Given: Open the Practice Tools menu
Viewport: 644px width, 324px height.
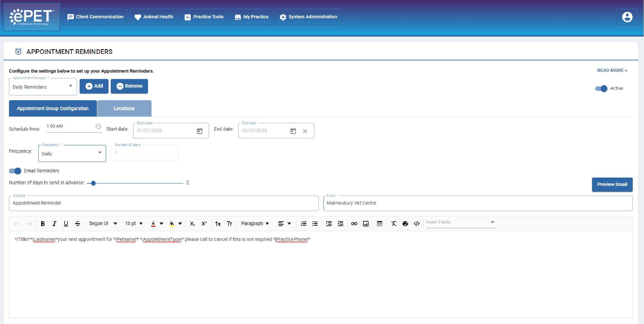Looking at the screenshot, I should pyautogui.click(x=204, y=17).
